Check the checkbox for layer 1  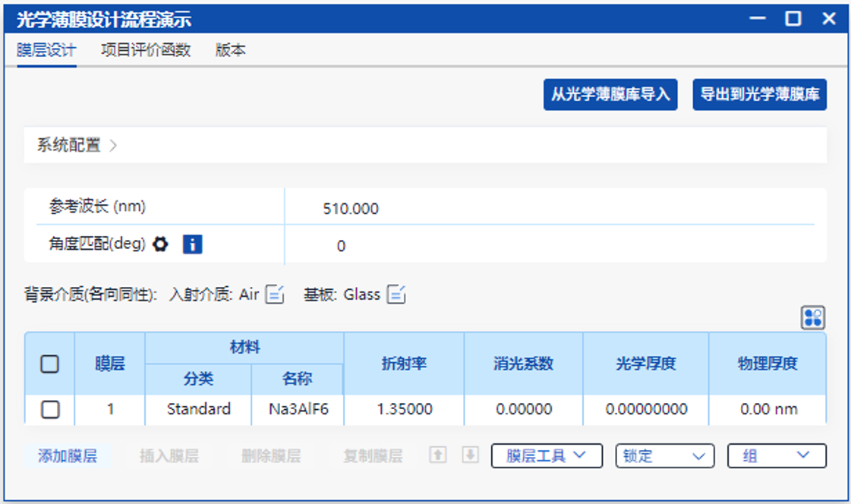pos(50,410)
